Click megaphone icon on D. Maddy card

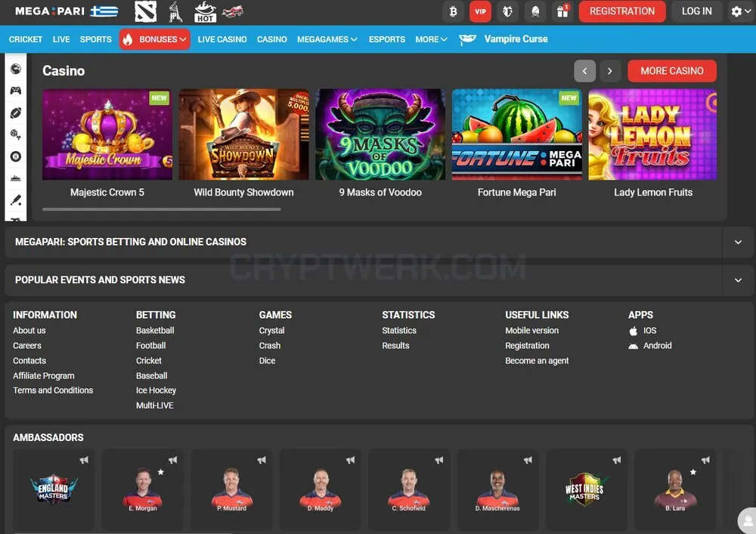tap(351, 460)
